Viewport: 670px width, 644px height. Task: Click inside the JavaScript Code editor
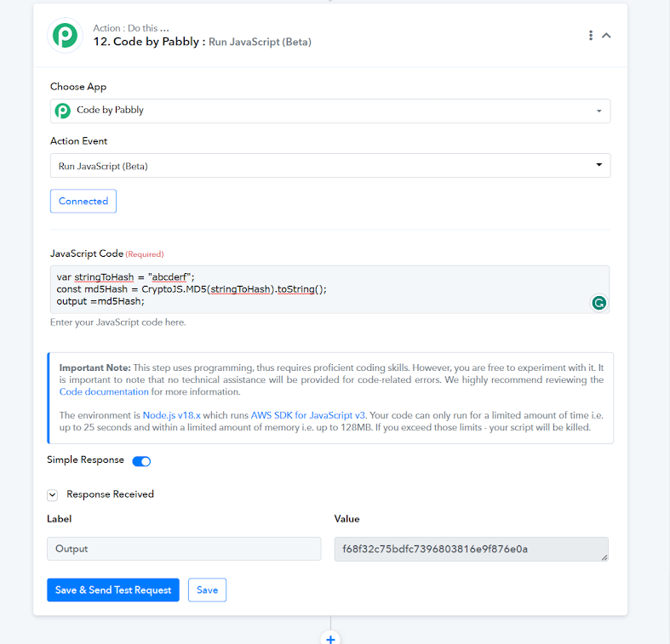(329, 289)
